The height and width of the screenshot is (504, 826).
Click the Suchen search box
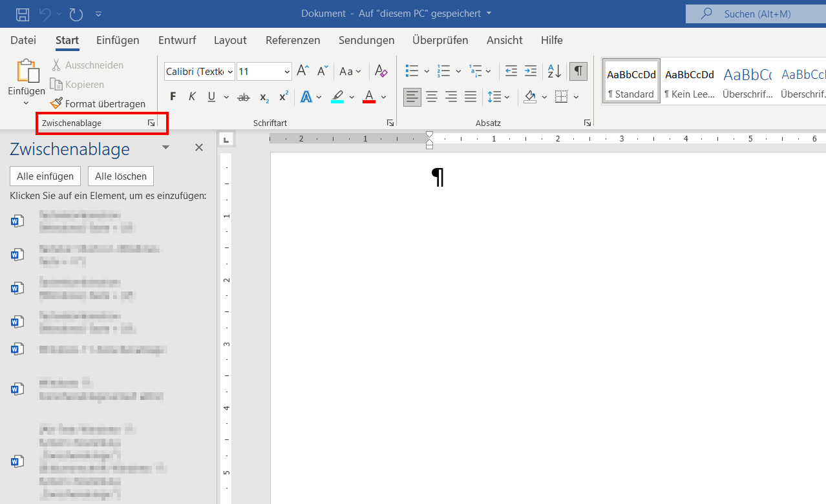756,14
